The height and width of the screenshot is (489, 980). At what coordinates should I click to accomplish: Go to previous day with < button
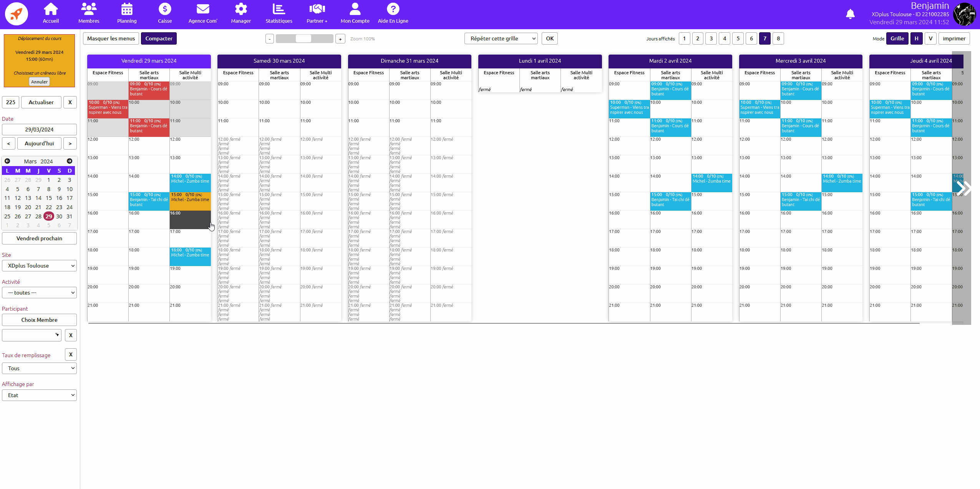pyautogui.click(x=8, y=143)
